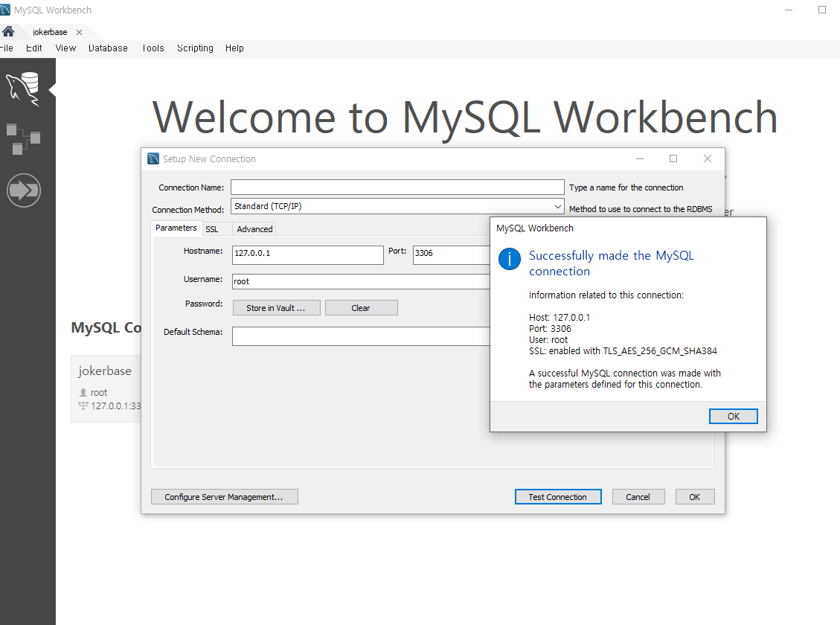
Task: Click Configure Server Management button
Action: [x=224, y=497]
